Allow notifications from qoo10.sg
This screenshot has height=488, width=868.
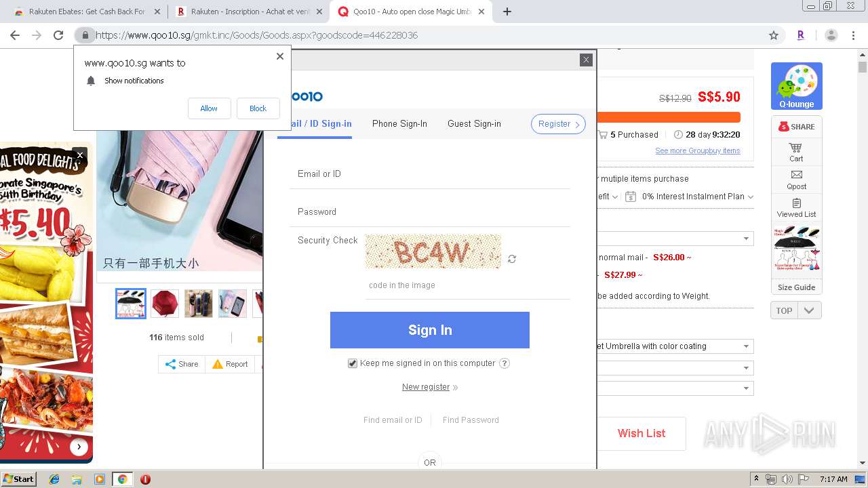tap(209, 108)
